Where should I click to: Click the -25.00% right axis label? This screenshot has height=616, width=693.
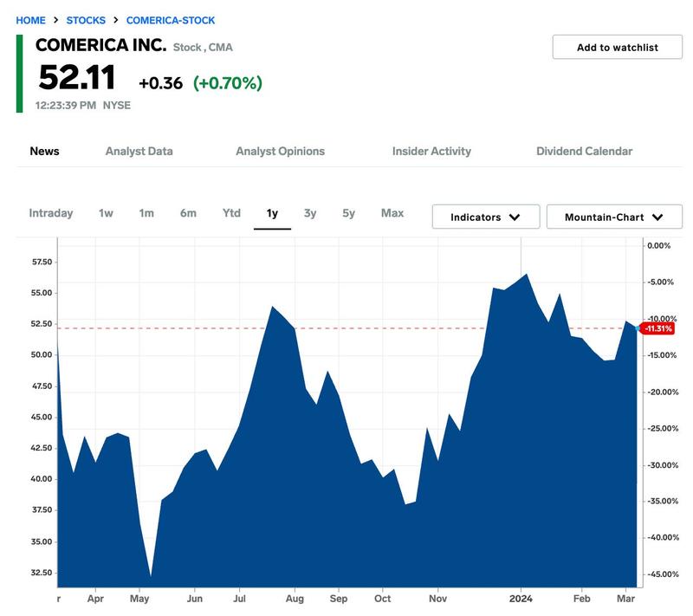[x=663, y=429]
